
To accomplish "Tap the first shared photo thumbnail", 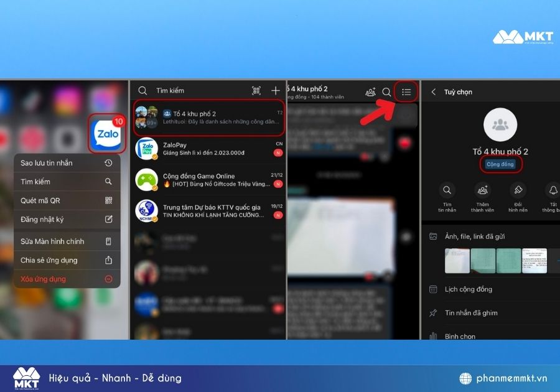I will (457, 261).
